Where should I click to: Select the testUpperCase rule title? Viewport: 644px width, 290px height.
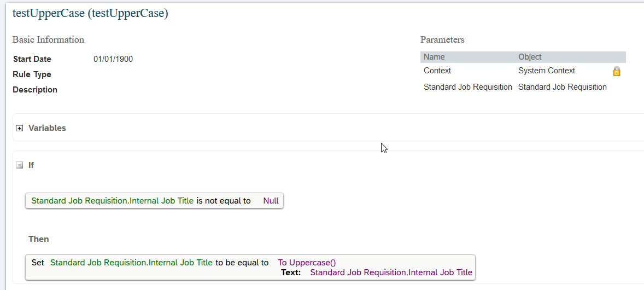(x=90, y=13)
